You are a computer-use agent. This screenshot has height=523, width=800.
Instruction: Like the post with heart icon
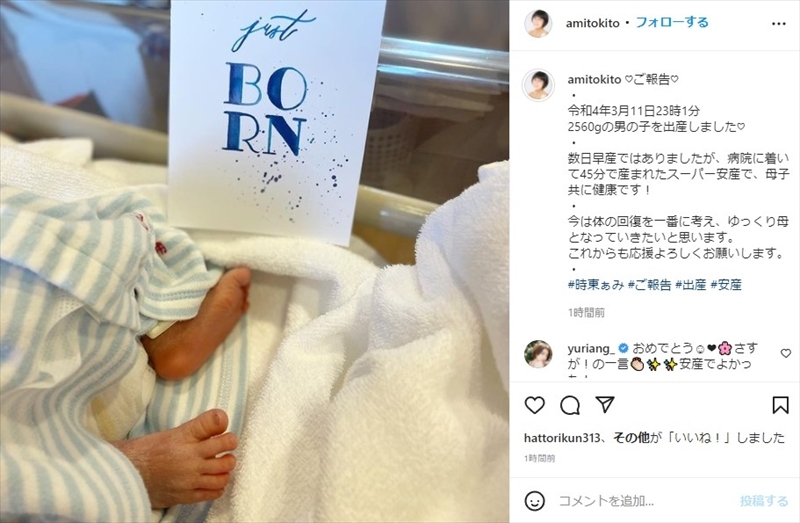click(x=535, y=405)
